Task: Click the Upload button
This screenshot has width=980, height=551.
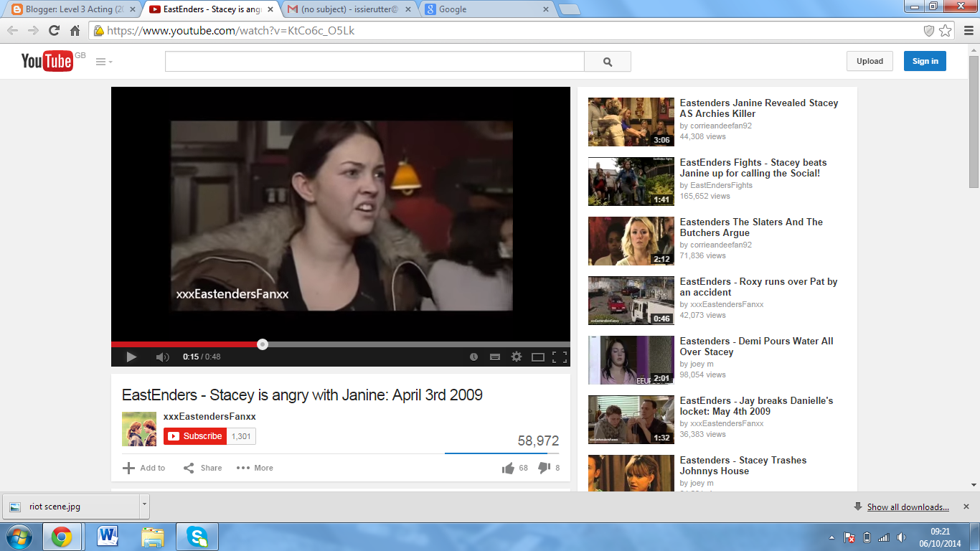Action: pos(870,61)
